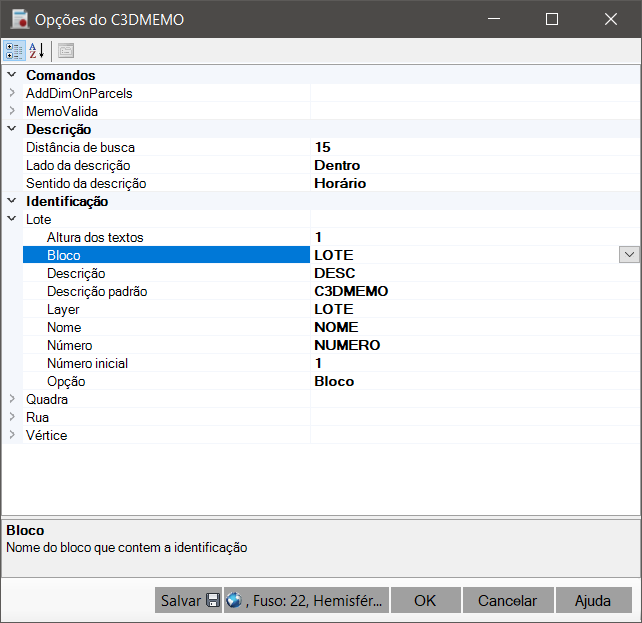Select the Opção value Bloco

[475, 381]
